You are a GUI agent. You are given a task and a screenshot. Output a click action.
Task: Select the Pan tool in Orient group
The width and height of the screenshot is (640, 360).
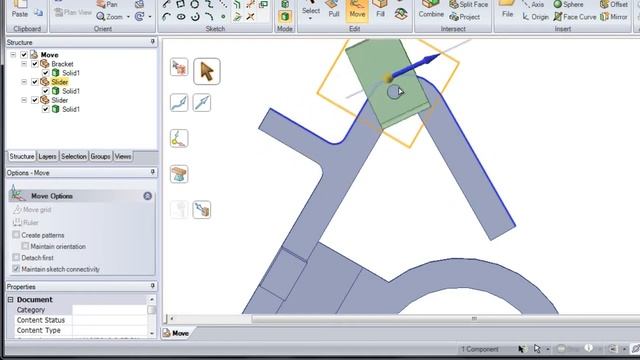pos(107,4)
